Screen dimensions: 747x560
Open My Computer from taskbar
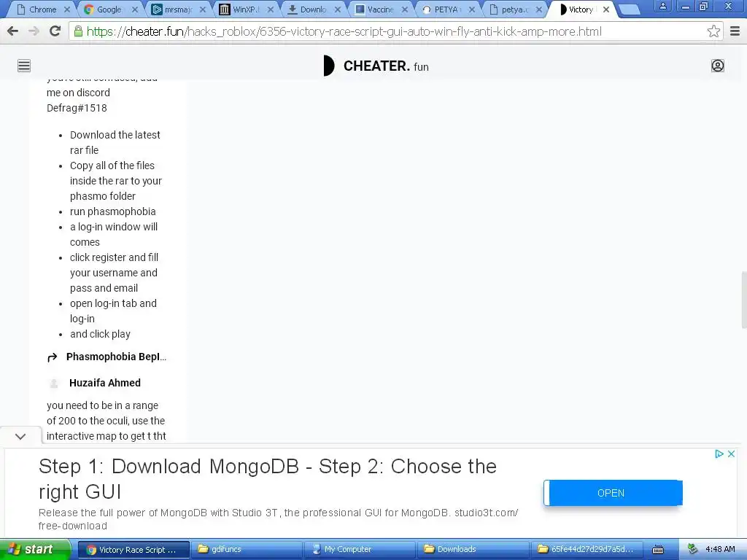tap(360, 550)
